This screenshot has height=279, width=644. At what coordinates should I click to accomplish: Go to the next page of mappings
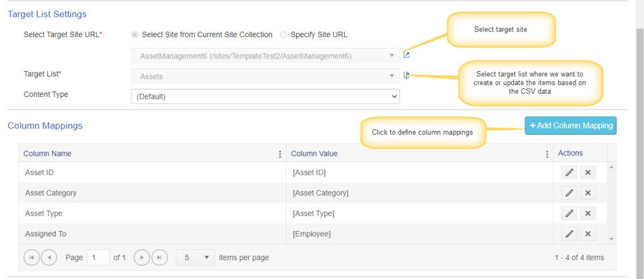tap(142, 258)
